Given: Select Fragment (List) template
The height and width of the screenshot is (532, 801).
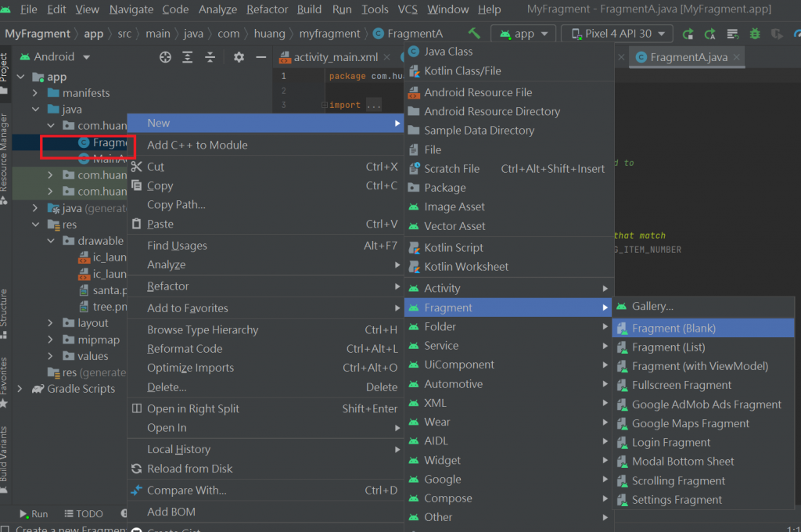Looking at the screenshot, I should pyautogui.click(x=703, y=347).
